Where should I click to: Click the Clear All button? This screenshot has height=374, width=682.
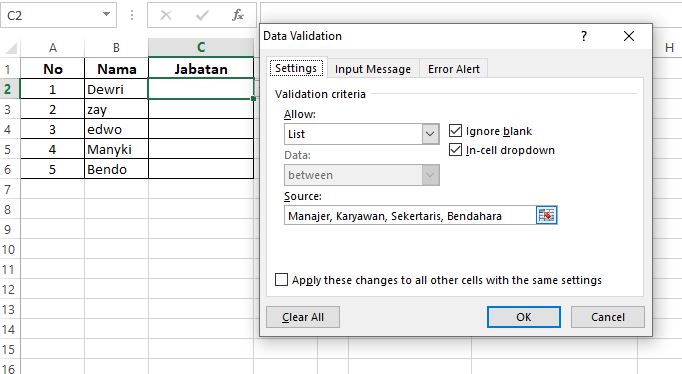click(x=303, y=317)
